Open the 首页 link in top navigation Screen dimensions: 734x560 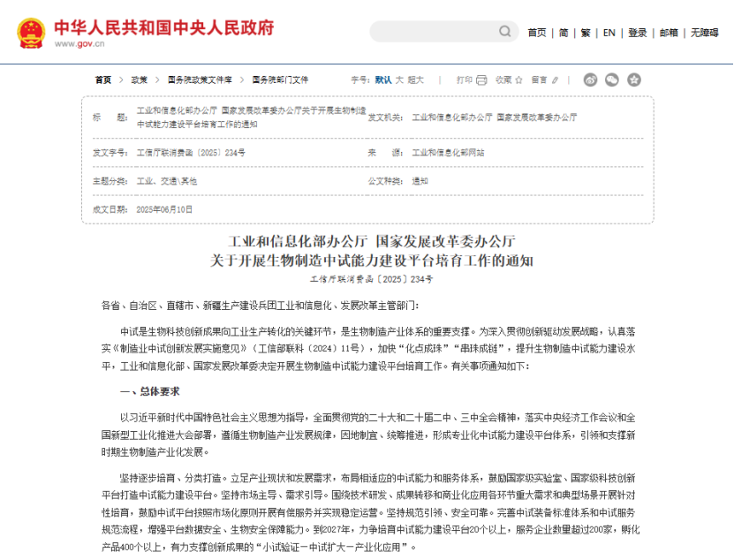pos(537,33)
